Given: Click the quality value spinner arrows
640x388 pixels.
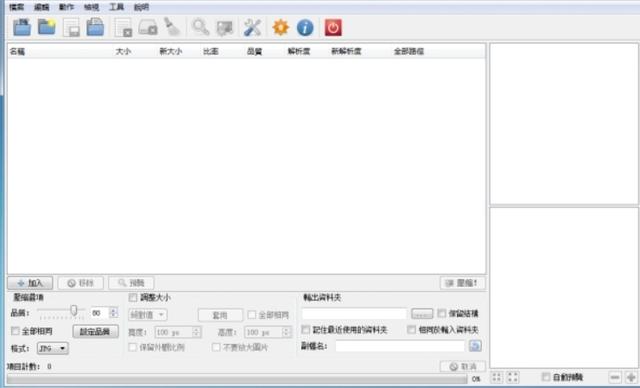Looking at the screenshot, I should [x=114, y=313].
